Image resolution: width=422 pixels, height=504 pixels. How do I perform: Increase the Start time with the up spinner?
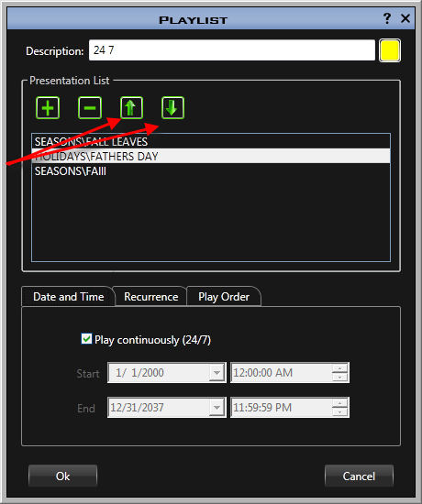coord(340,368)
